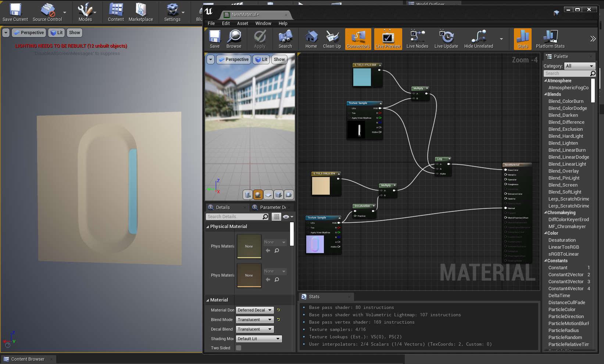Click the first Phys Material use-selected arrow
604x364 pixels.
(268, 251)
